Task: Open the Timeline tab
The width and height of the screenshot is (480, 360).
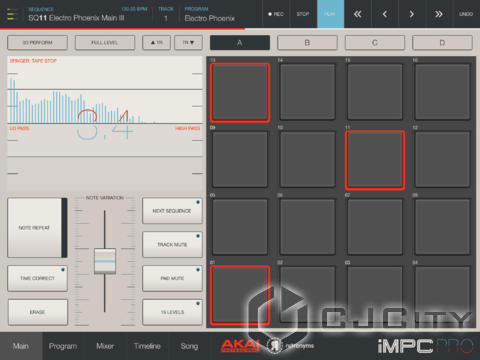Action: pos(147,346)
